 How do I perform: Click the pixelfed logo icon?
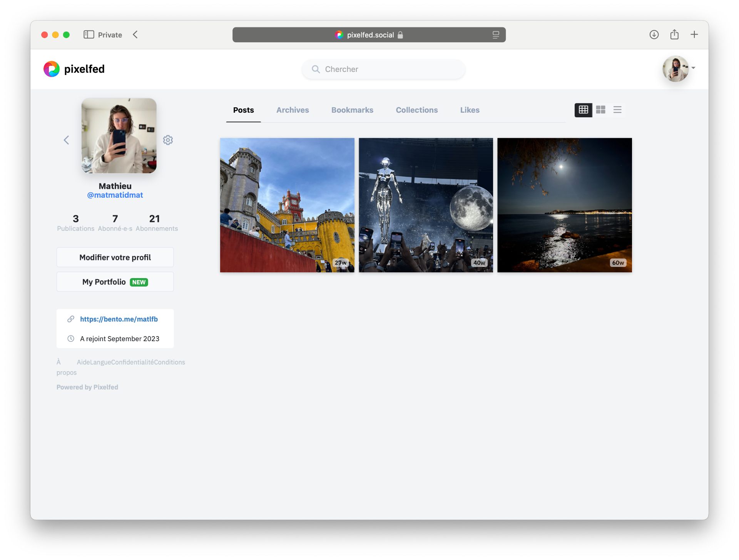pyautogui.click(x=52, y=69)
